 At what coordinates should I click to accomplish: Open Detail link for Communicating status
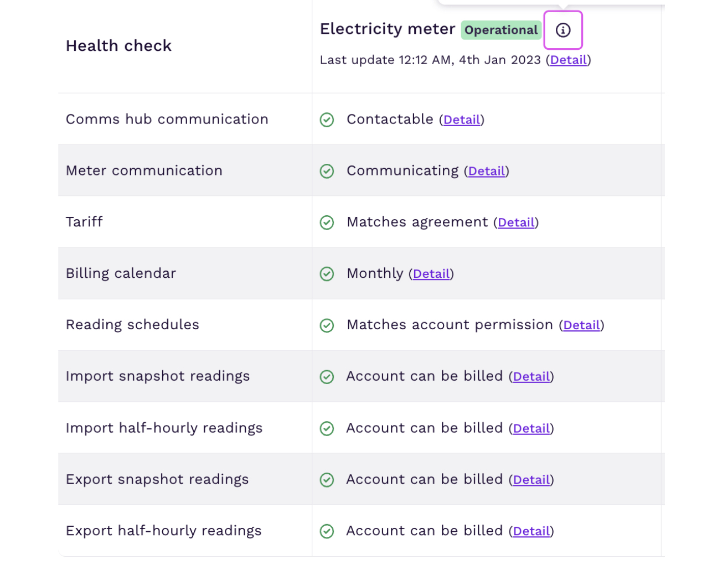[x=486, y=171]
